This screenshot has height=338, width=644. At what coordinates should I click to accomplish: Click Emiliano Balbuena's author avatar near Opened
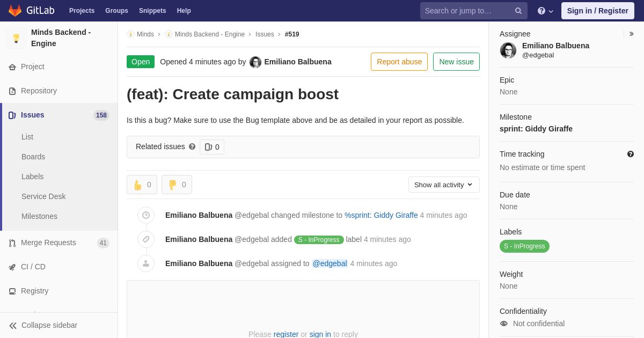pyautogui.click(x=255, y=62)
